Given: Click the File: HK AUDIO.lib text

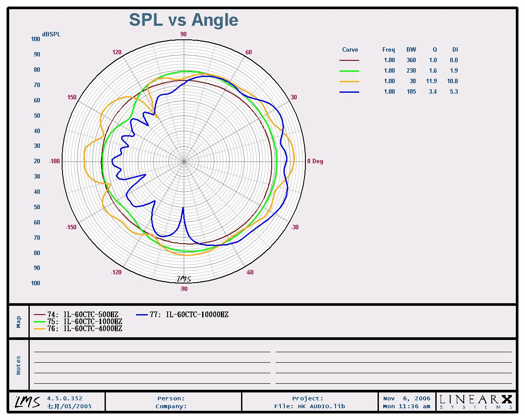Looking at the screenshot, I should (x=309, y=406).
